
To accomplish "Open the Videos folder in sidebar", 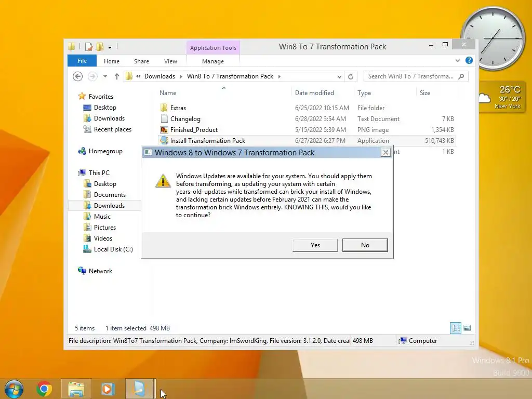I will point(103,238).
